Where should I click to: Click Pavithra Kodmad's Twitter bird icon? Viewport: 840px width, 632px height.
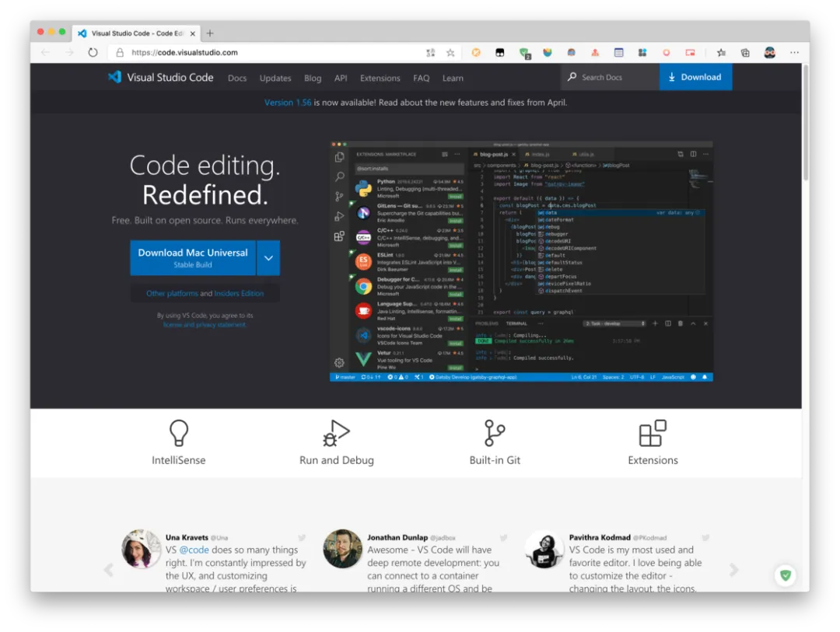tap(705, 537)
